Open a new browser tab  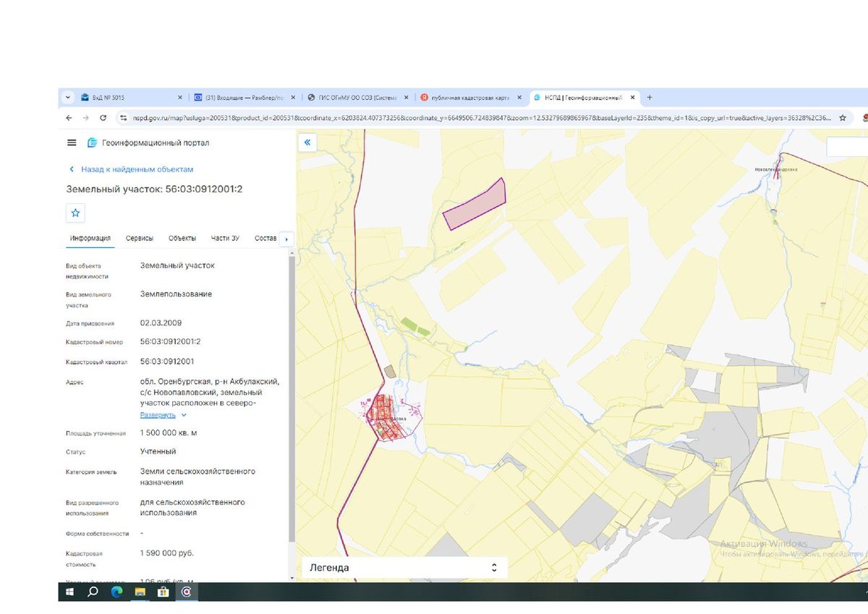tap(650, 97)
